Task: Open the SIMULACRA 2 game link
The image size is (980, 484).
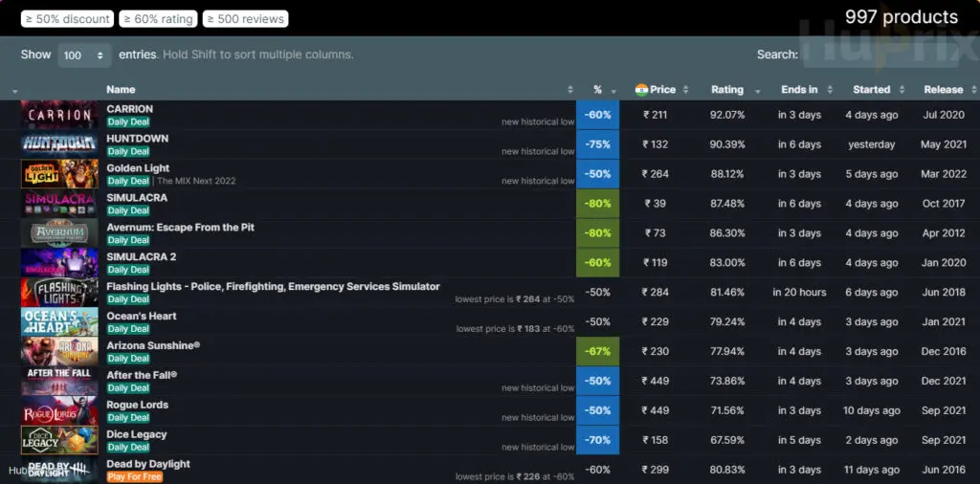Action: click(142, 257)
